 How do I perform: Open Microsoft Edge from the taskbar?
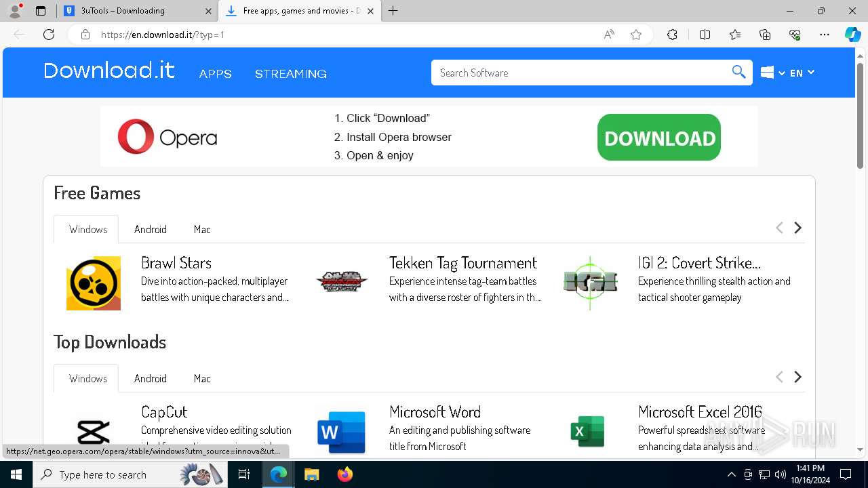(x=279, y=474)
